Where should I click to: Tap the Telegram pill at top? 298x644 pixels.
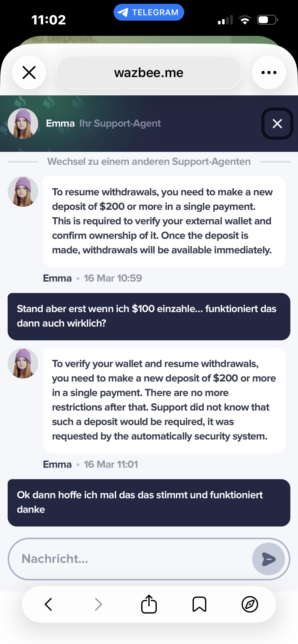click(149, 12)
